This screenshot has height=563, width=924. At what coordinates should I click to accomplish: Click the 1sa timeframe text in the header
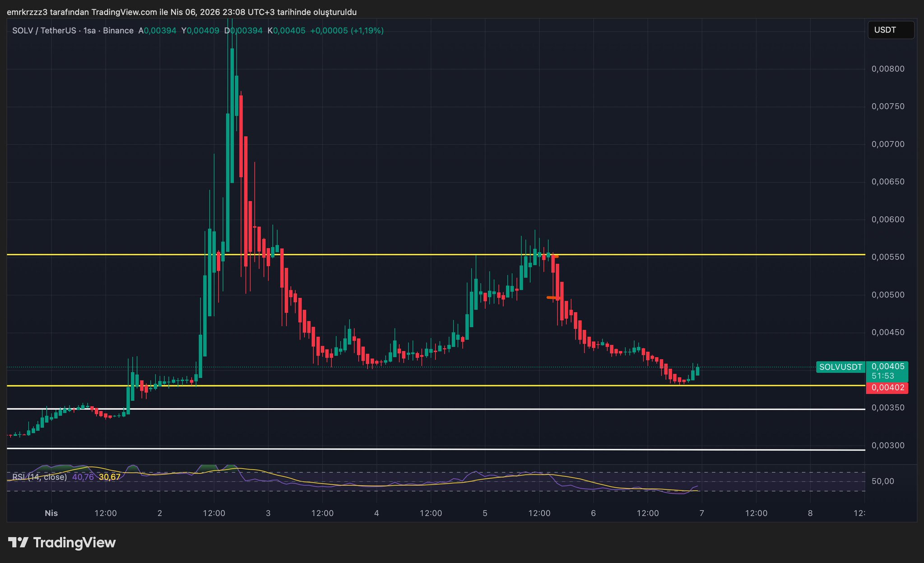tap(89, 31)
